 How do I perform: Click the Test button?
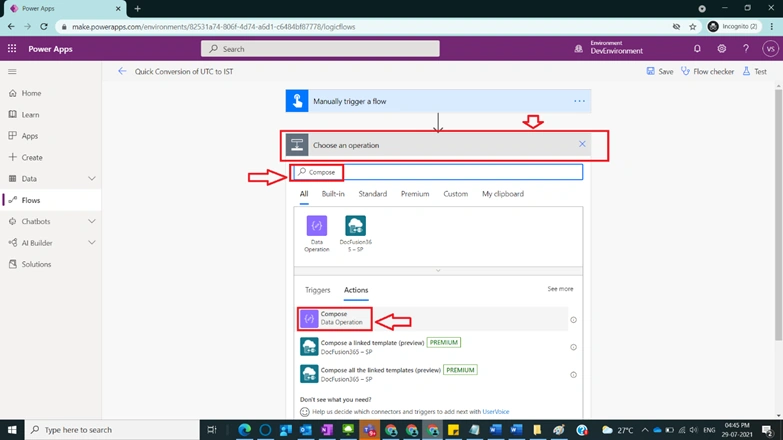(755, 71)
